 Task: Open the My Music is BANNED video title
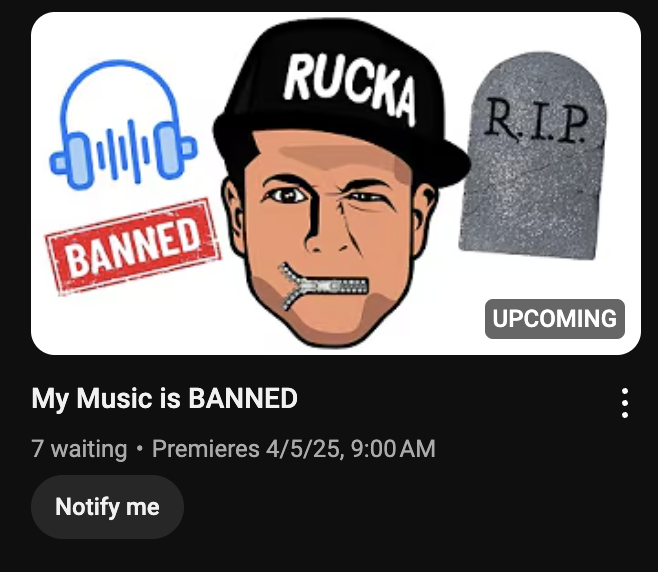pos(164,398)
